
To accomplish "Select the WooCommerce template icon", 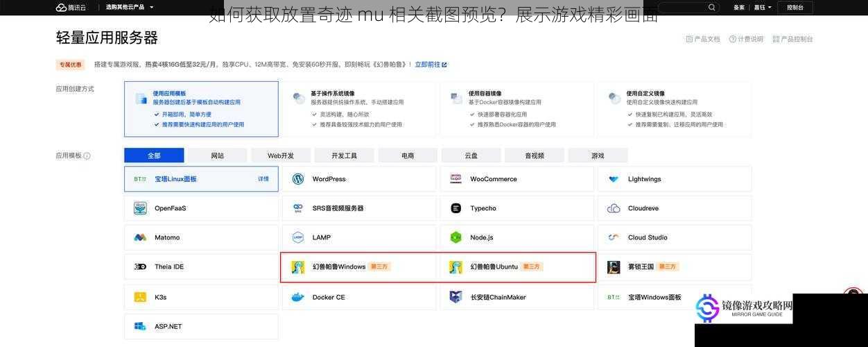I will click(455, 179).
